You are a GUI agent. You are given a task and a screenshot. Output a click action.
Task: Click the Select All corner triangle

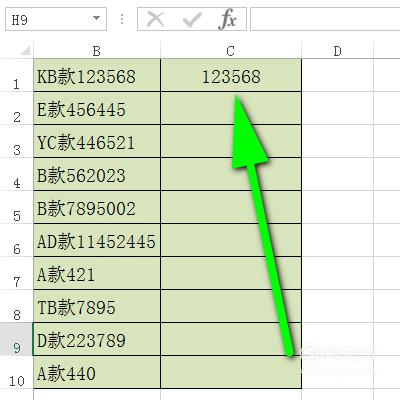pos(25,50)
